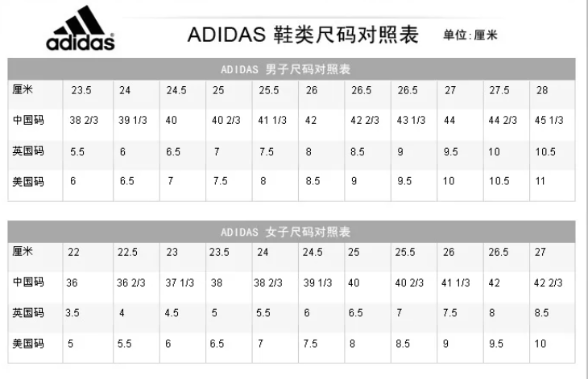
Task: Click the 43 1/3 China size cell
Action: 412,121
